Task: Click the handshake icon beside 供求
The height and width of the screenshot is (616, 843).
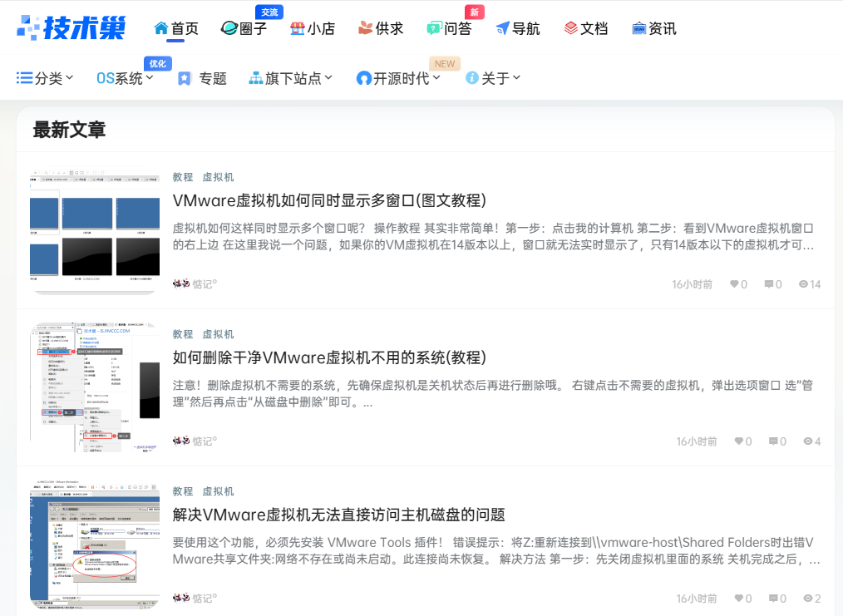Action: tap(366, 28)
